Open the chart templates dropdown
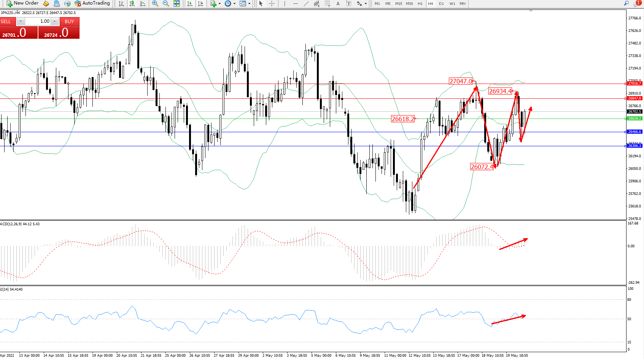This screenshot has width=644, height=359. pyautogui.click(x=249, y=3)
